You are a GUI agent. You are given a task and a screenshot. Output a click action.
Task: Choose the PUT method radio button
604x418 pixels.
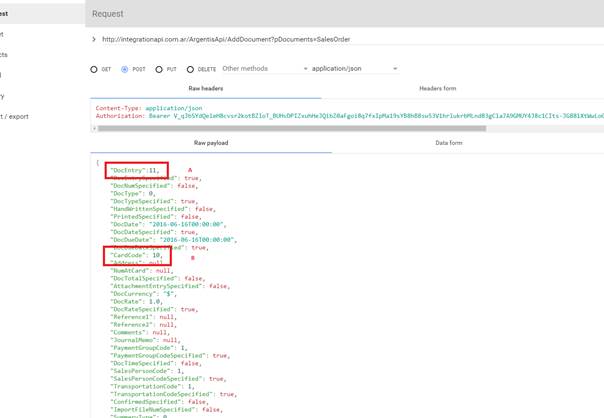click(x=159, y=70)
